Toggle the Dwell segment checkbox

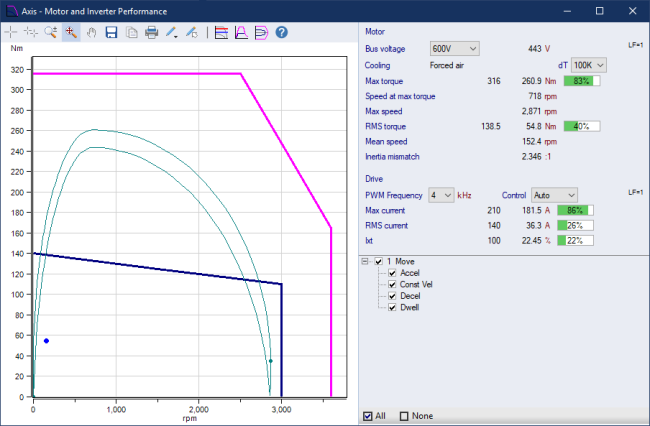click(393, 307)
